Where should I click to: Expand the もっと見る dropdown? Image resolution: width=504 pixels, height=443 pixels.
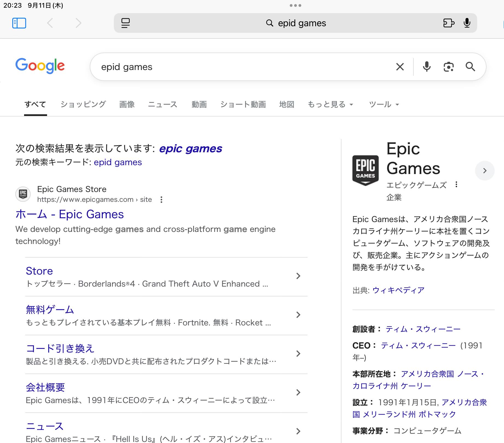[x=331, y=104]
